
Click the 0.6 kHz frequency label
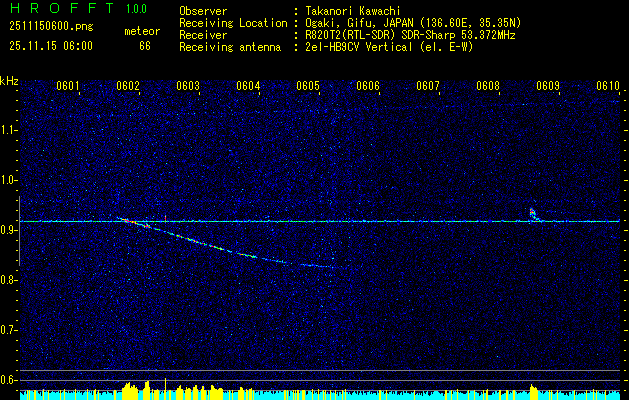(9, 380)
